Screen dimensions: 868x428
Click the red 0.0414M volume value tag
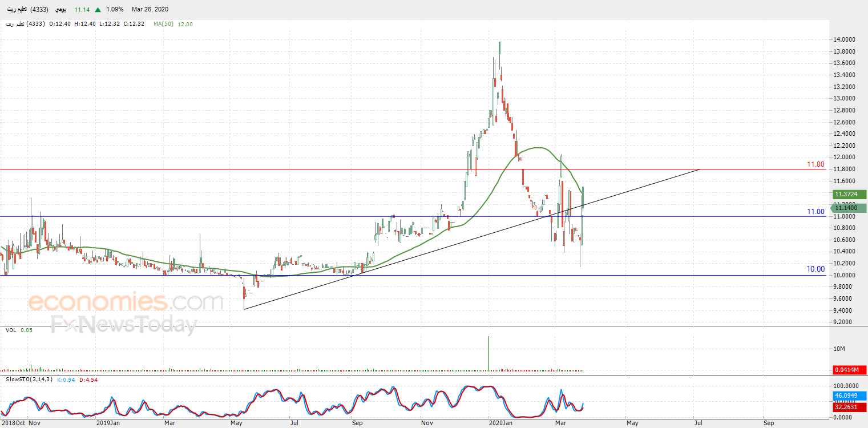click(850, 371)
